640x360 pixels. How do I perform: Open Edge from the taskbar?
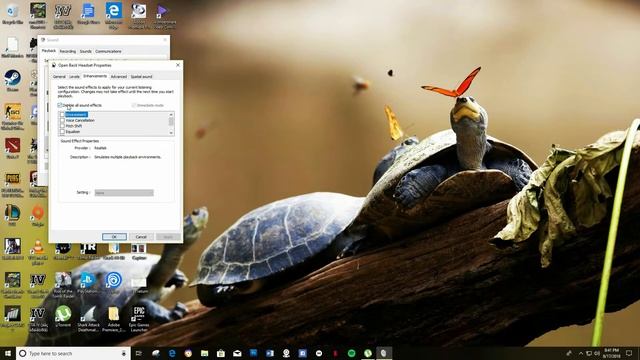[x=172, y=353]
